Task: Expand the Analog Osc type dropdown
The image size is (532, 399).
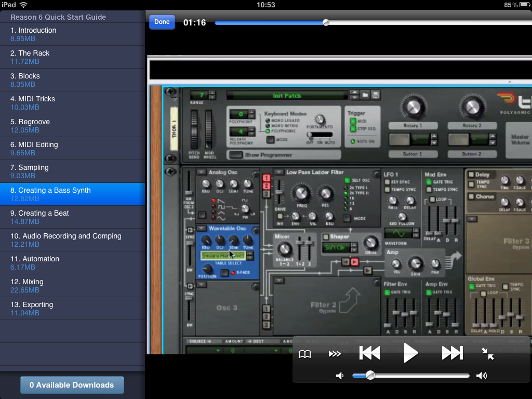Action: (x=202, y=172)
